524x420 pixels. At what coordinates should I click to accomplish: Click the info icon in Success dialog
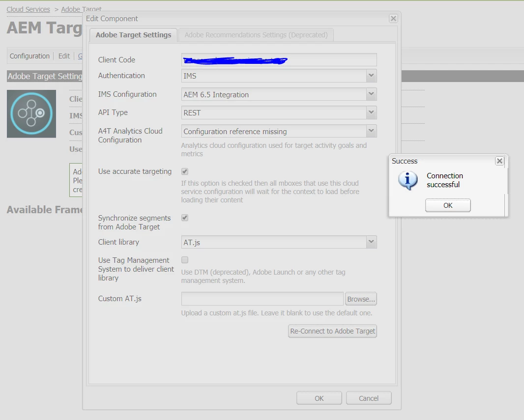(408, 180)
